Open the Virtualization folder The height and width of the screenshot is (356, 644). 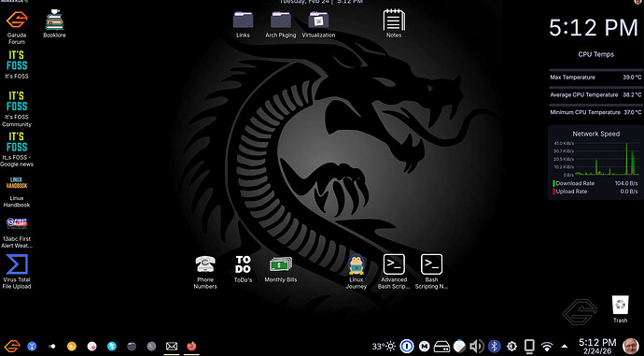[x=318, y=24]
